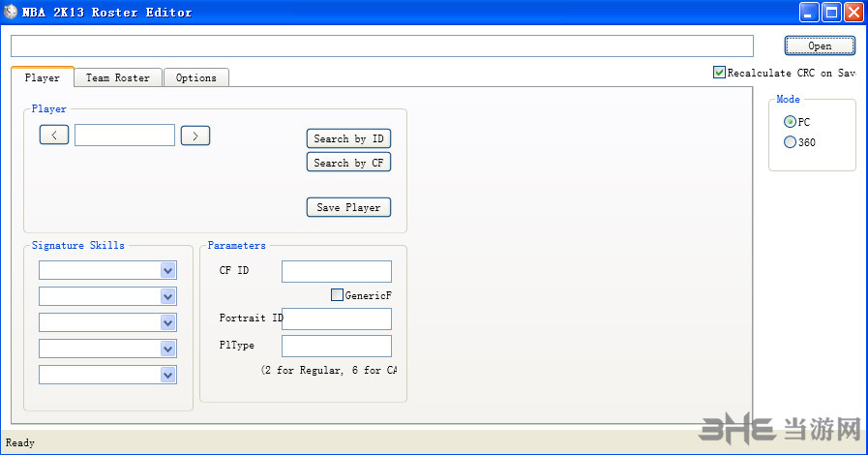Tick the GenericF checkbox
868x455 pixels.
337,295
